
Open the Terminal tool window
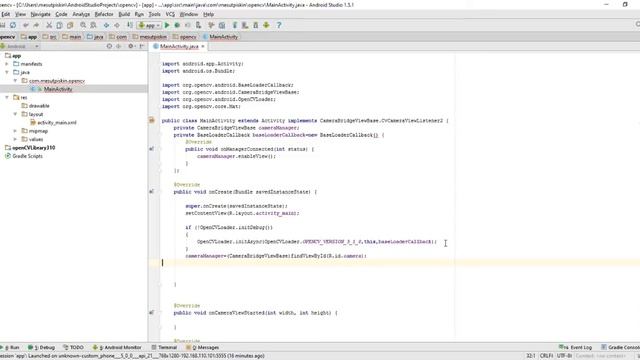click(164, 347)
